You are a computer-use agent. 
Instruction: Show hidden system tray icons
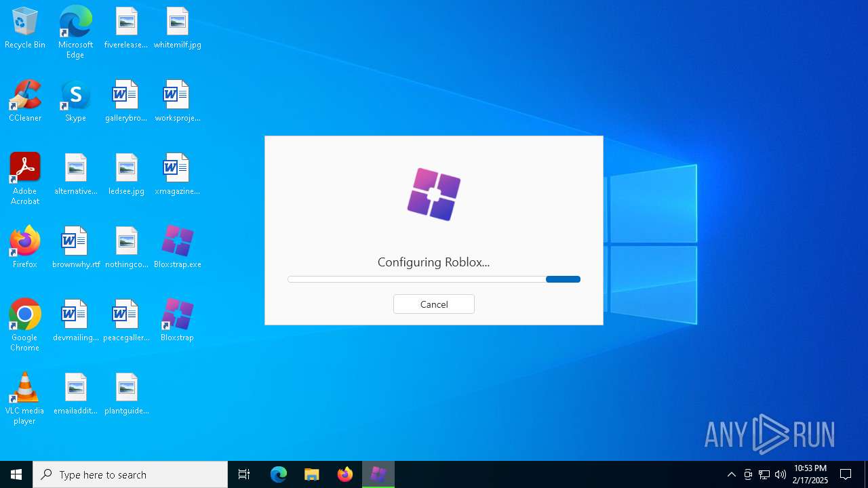coord(731,474)
